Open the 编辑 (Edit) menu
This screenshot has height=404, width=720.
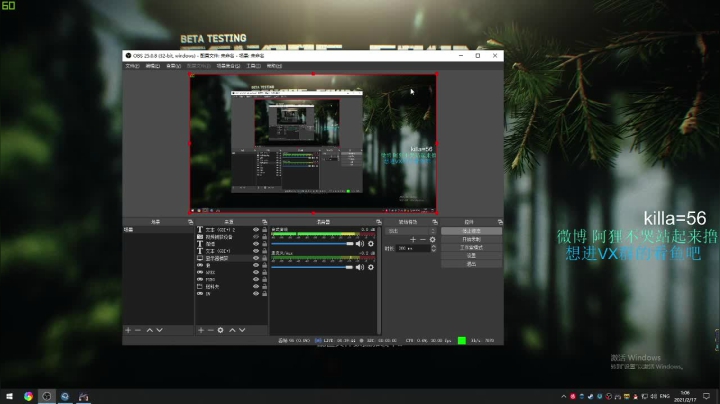click(152, 66)
